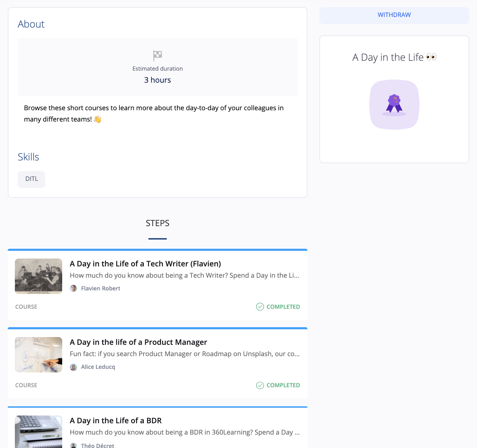Open the BDR course keyboard thumbnail
The image size is (477, 448).
coord(39,432)
